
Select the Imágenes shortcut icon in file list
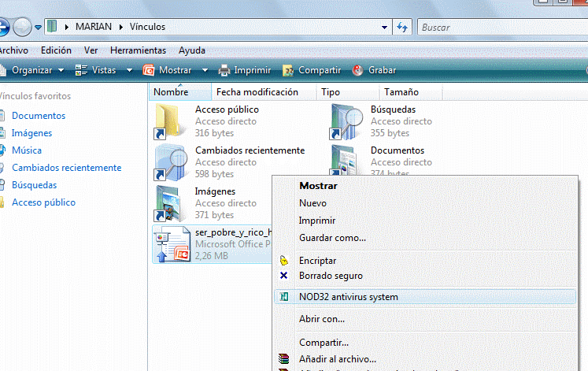pos(169,203)
